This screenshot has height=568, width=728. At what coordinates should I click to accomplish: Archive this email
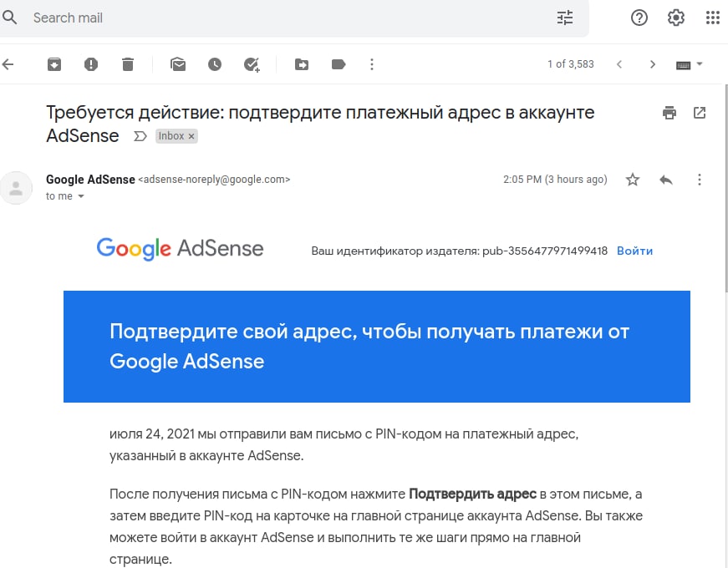pos(54,64)
